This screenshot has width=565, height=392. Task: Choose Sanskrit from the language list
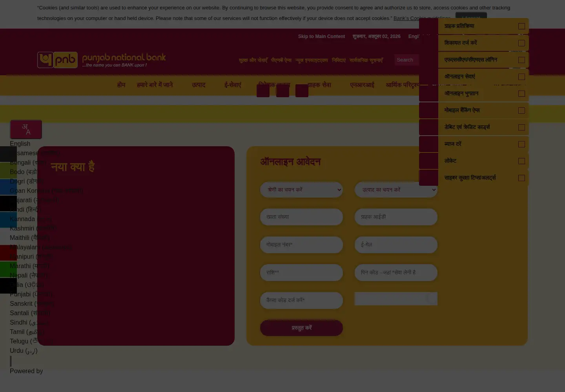(x=32, y=304)
